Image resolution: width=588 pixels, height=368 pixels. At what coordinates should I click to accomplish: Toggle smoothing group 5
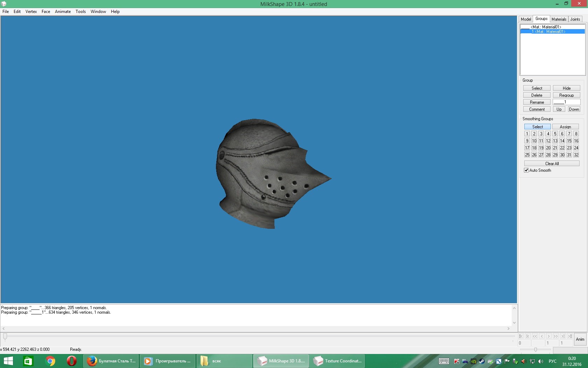pyautogui.click(x=555, y=134)
